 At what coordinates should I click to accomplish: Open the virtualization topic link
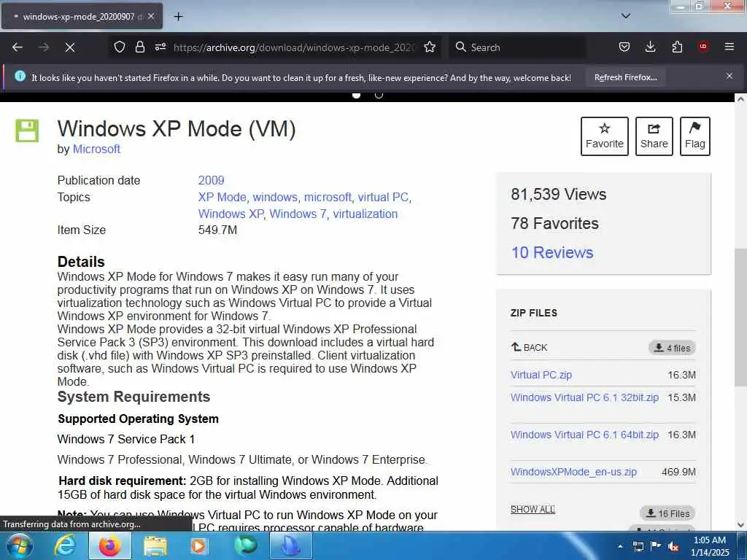click(365, 214)
